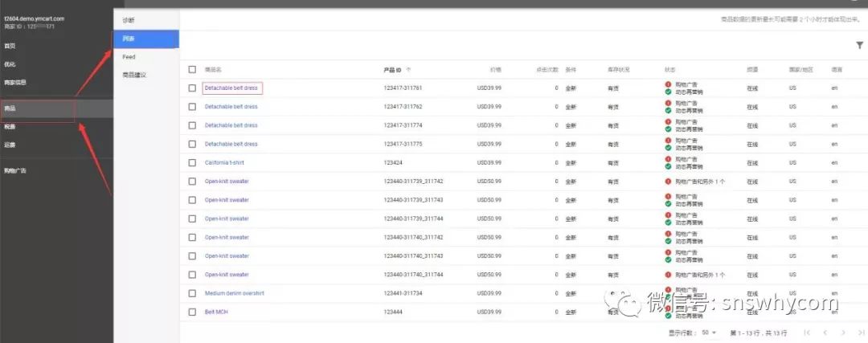The height and width of the screenshot is (343, 868).
Task: Open rows-per-page dropdown showing 50
Action: pyautogui.click(x=709, y=333)
